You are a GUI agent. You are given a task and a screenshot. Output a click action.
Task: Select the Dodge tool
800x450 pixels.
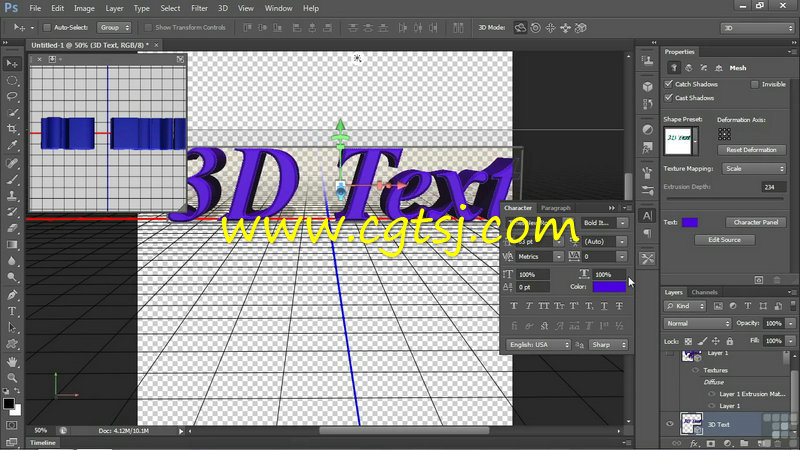click(x=12, y=277)
